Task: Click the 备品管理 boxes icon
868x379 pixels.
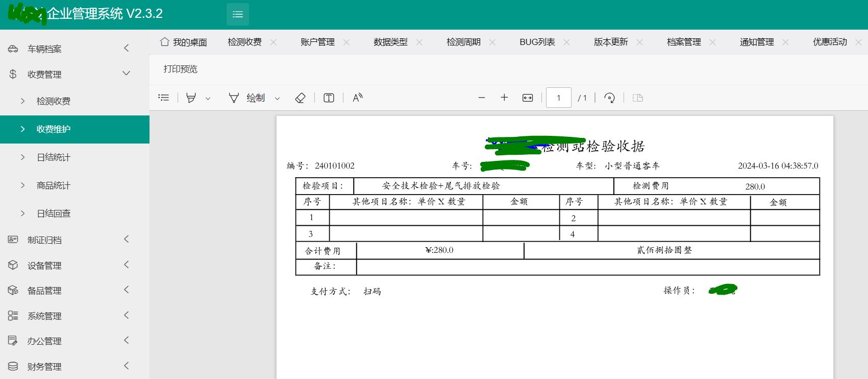Action: (x=13, y=290)
